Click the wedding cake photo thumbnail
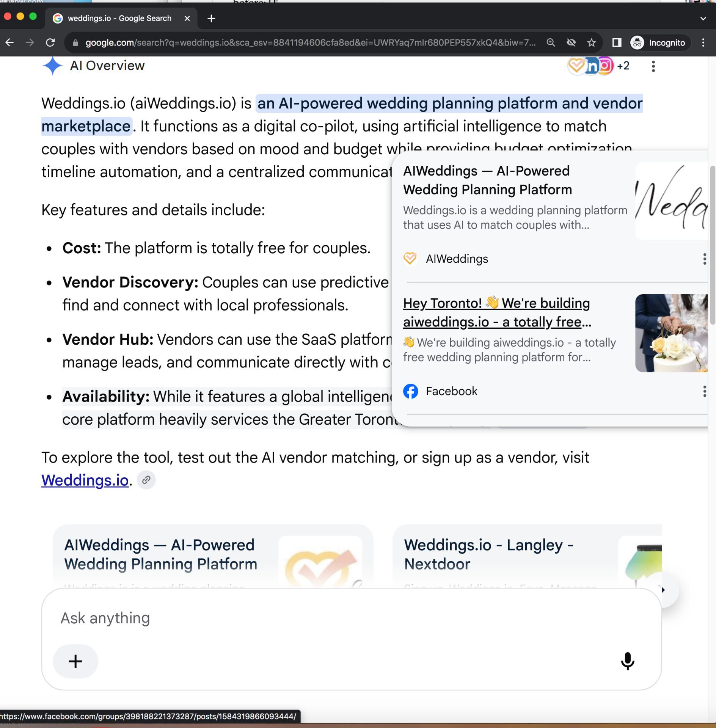Viewport: 716px width, 728px height. point(671,333)
